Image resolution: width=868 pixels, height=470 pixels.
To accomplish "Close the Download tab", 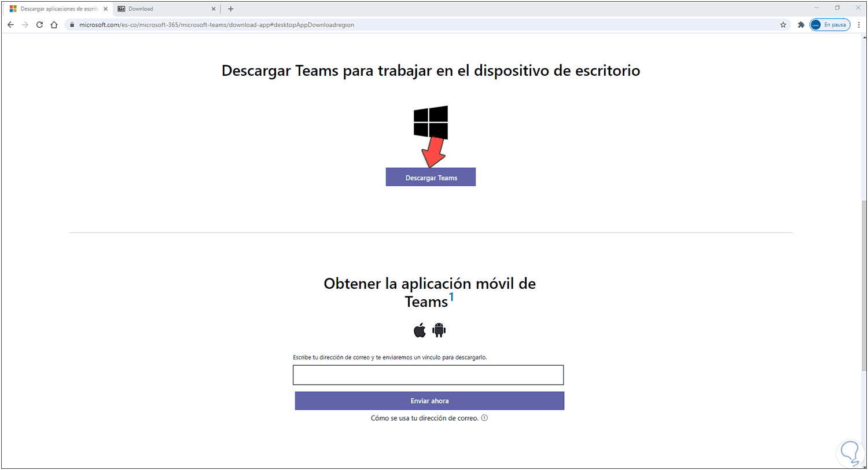I will point(214,9).
